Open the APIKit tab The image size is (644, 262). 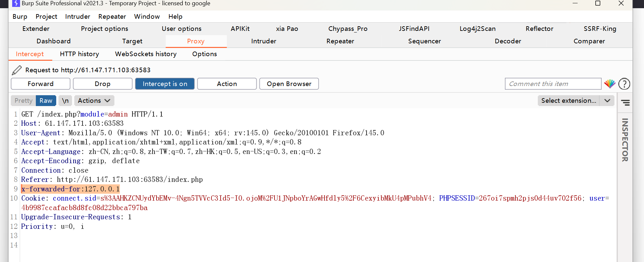coord(240,29)
